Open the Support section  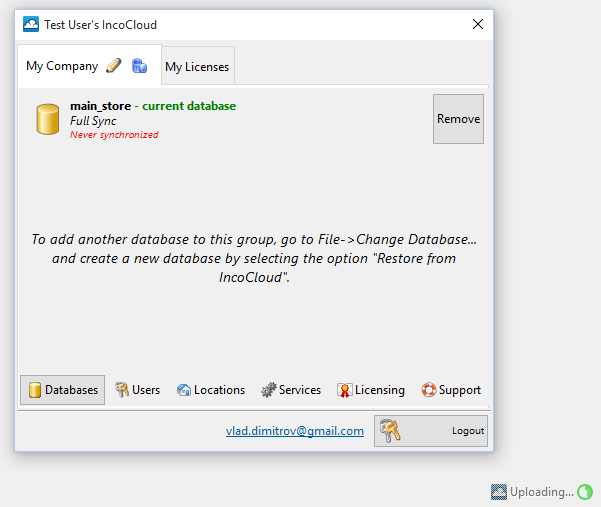click(x=451, y=390)
